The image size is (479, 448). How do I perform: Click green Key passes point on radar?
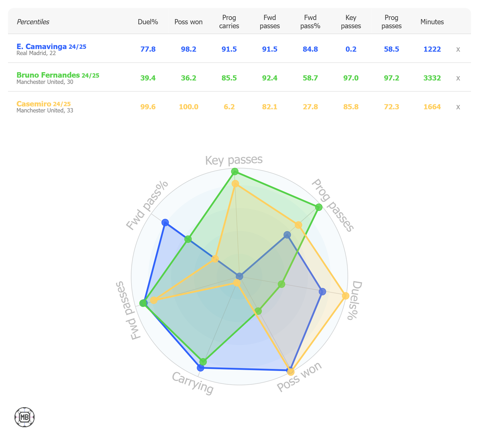click(x=235, y=171)
